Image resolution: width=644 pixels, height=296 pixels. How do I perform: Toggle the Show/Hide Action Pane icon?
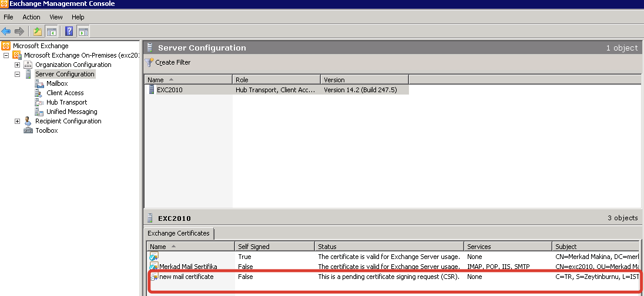[x=82, y=31]
